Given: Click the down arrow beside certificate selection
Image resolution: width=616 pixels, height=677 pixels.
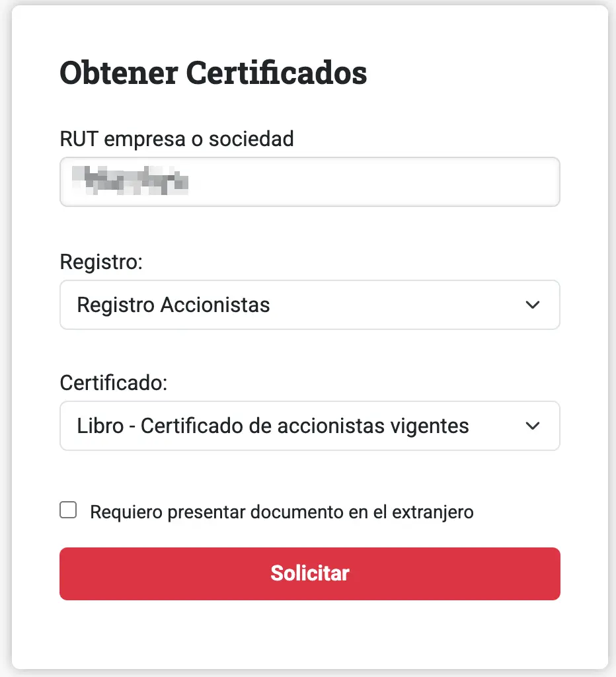Looking at the screenshot, I should pyautogui.click(x=533, y=426).
